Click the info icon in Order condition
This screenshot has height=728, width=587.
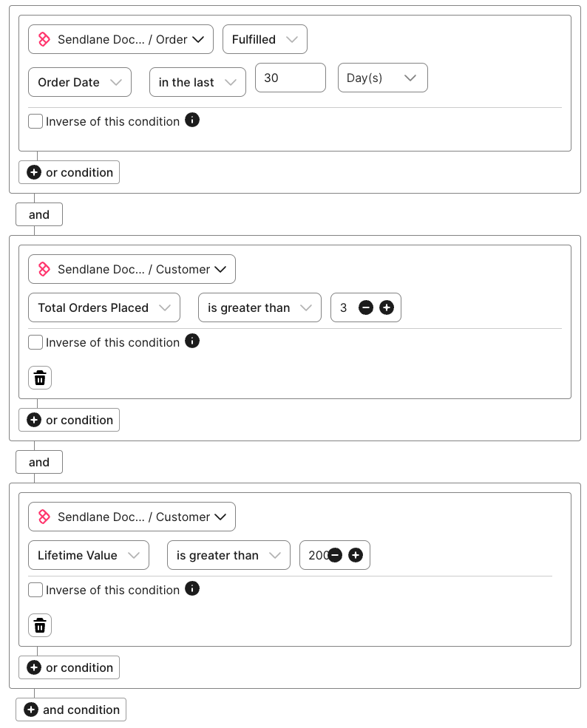[x=192, y=120]
